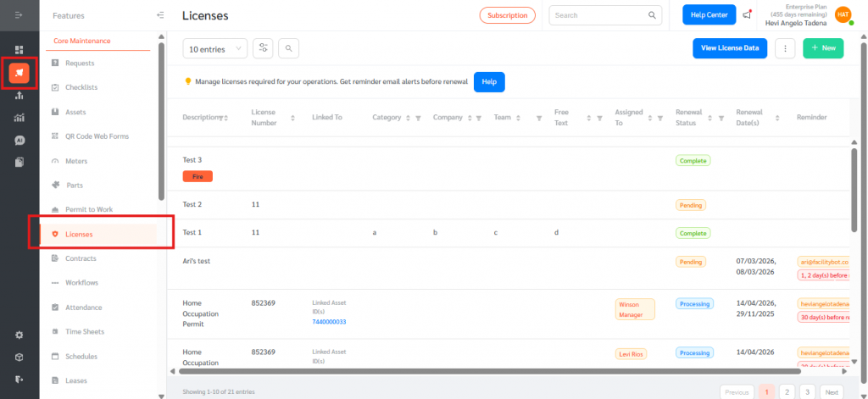Toggle sort on License Number column
This screenshot has width=868, height=399.
coord(293,118)
